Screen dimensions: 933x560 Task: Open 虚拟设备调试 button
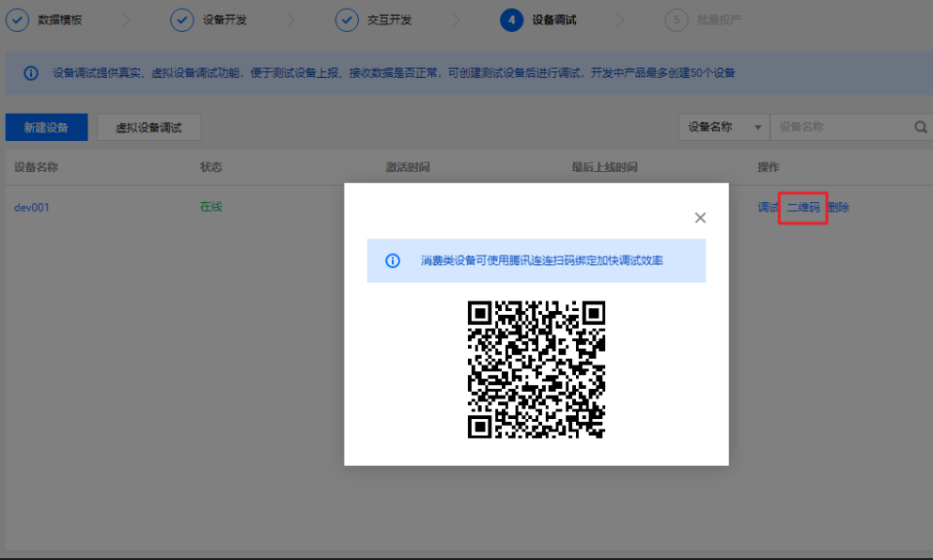[148, 128]
